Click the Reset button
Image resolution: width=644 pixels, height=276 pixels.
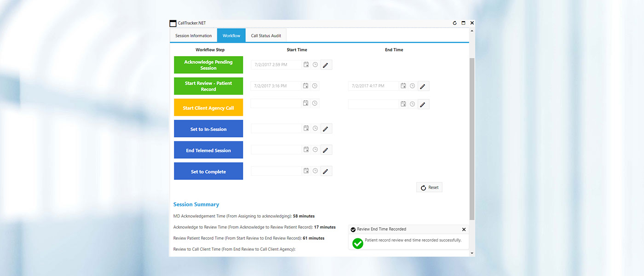pos(429,188)
